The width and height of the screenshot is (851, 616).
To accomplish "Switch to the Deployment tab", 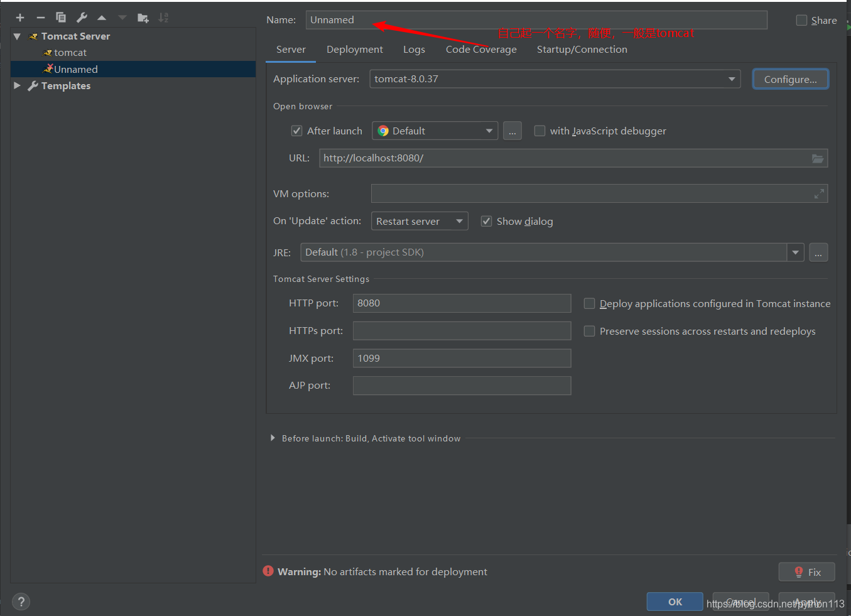I will click(x=355, y=50).
